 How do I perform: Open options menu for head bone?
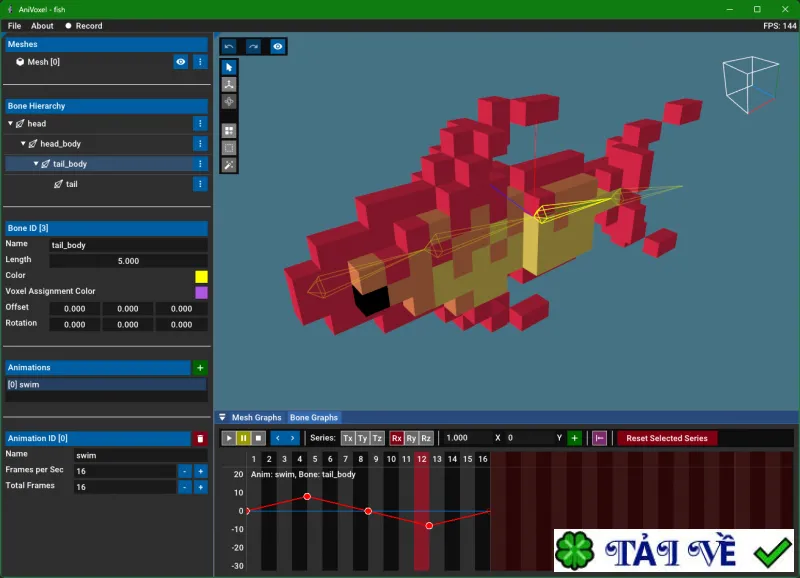[x=200, y=123]
